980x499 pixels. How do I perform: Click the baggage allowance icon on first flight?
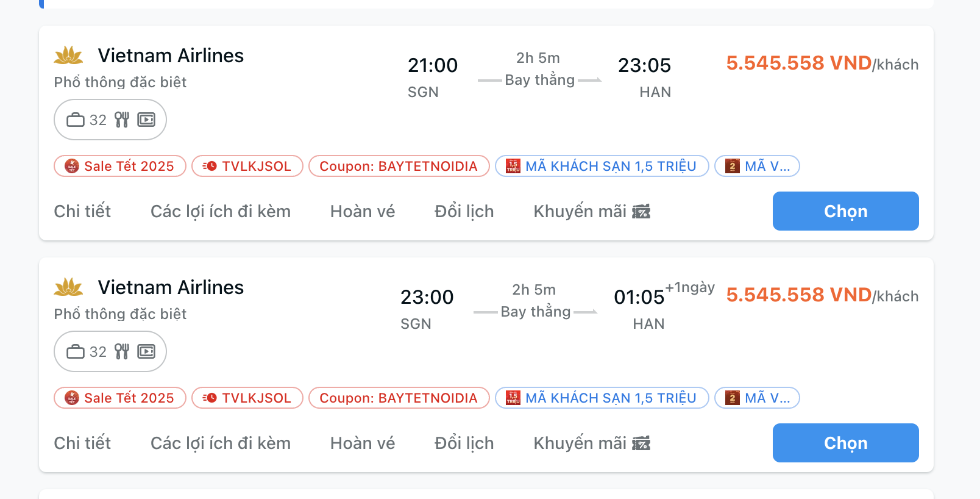76,120
